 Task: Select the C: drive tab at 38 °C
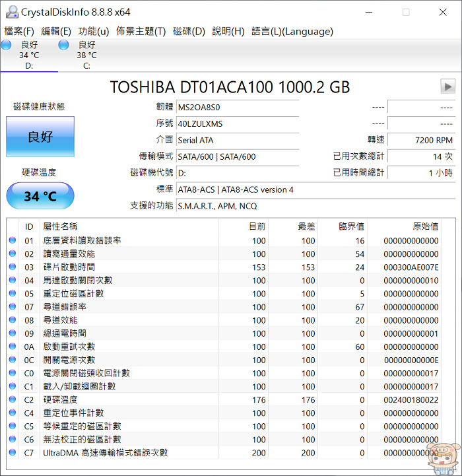click(87, 55)
